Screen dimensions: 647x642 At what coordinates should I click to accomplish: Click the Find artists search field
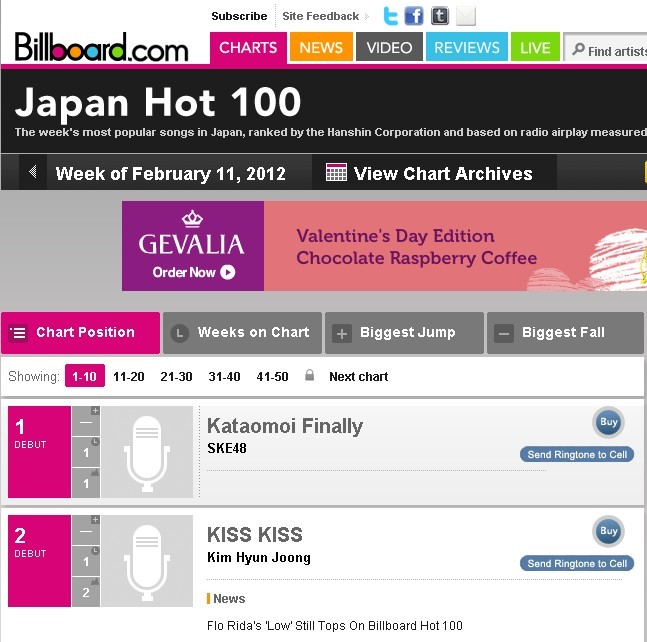606,50
